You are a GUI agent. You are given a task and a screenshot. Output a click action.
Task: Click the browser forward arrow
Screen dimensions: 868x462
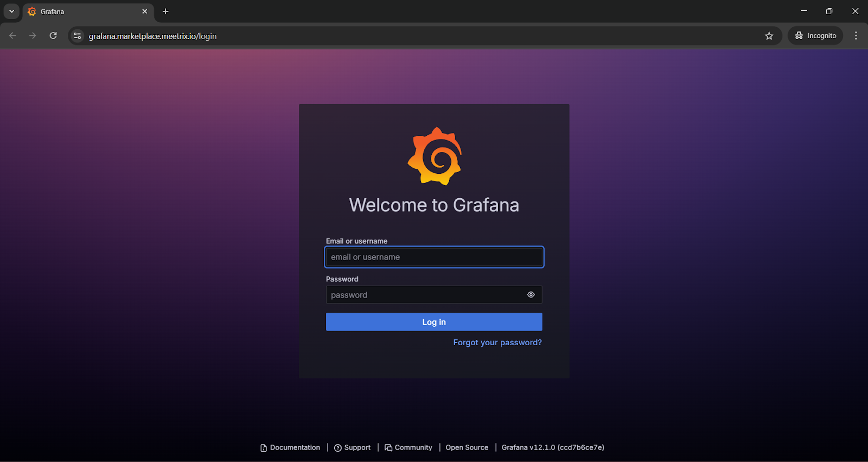click(33, 36)
